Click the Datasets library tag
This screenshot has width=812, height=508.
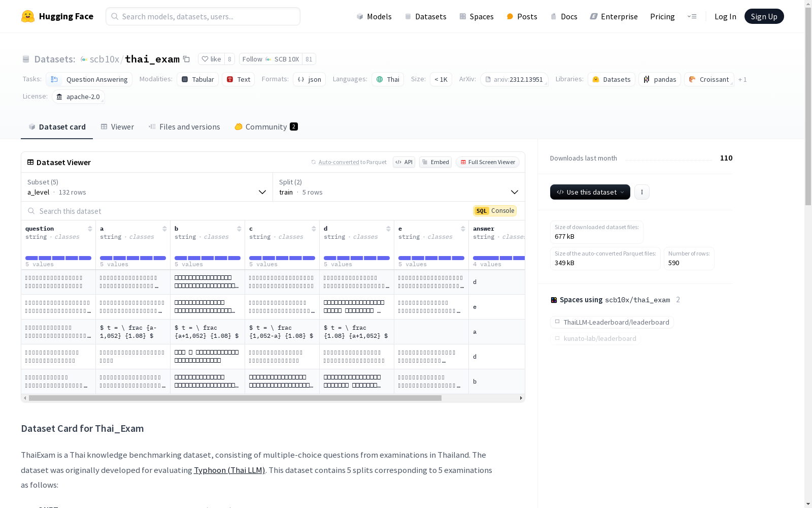click(x=612, y=79)
